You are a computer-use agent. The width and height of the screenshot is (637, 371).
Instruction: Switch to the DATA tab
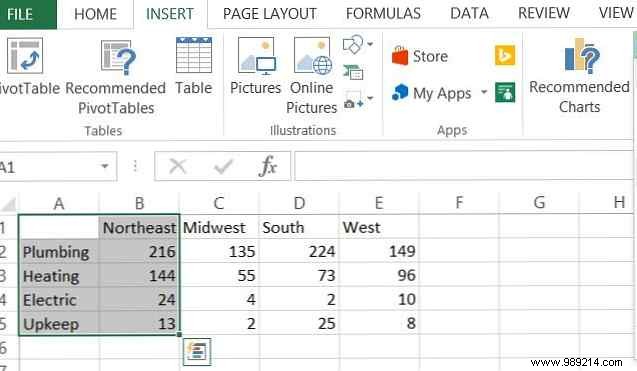(x=469, y=14)
